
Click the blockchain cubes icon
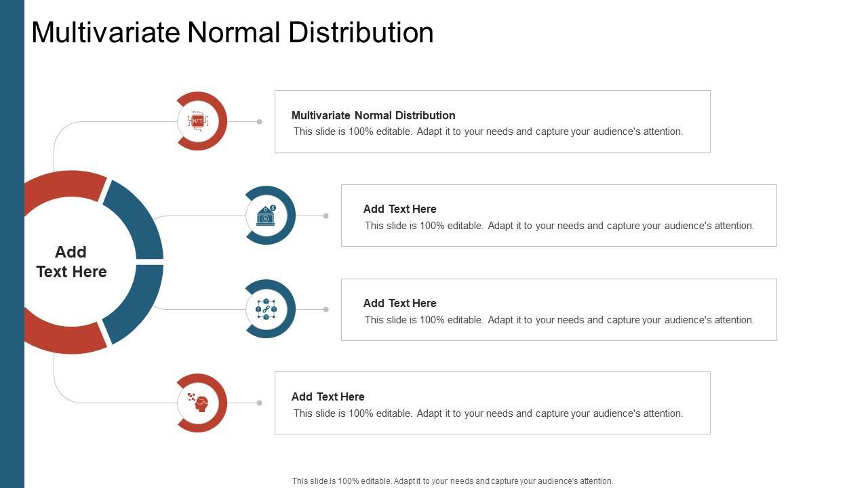[x=266, y=309]
